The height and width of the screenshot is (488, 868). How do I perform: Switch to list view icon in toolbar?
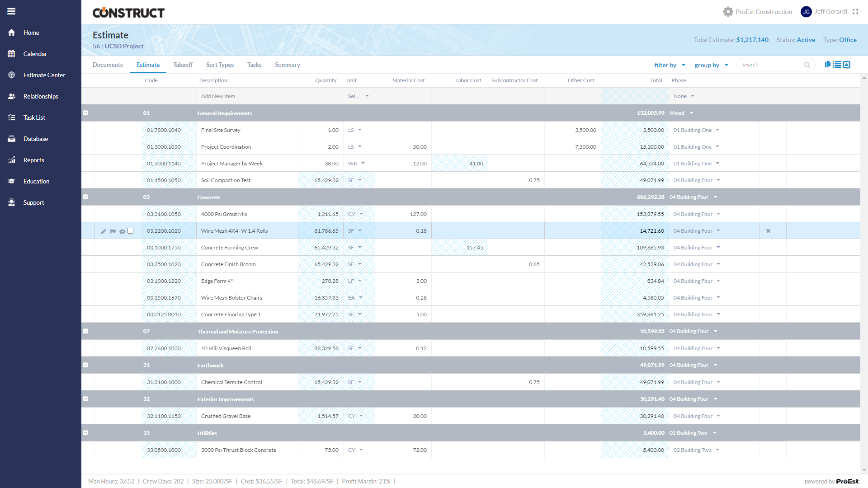(x=837, y=65)
